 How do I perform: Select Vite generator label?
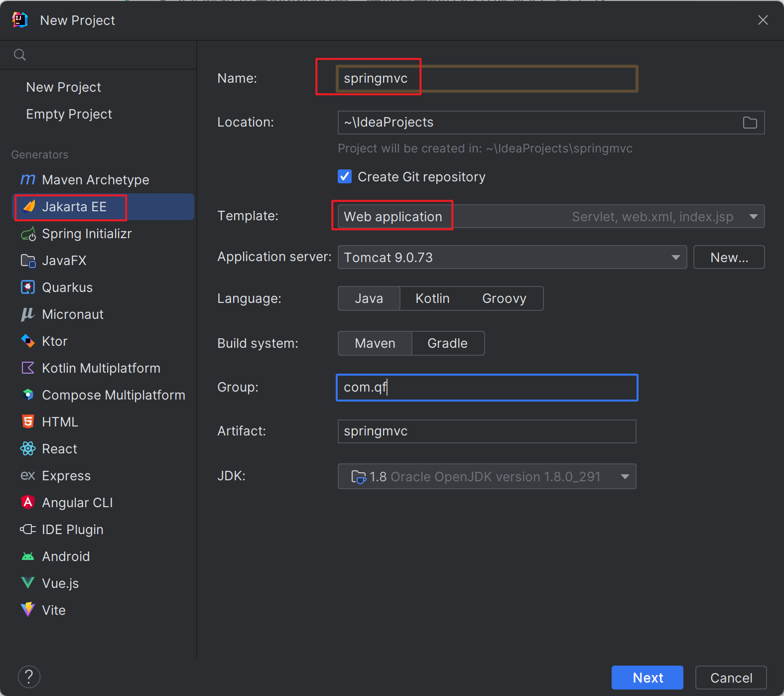pos(54,610)
